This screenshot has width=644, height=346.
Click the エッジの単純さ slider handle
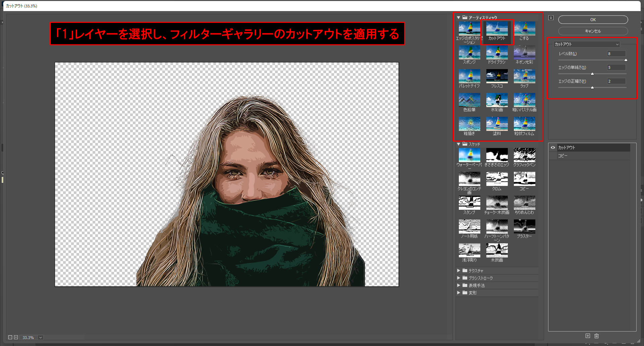tap(592, 74)
